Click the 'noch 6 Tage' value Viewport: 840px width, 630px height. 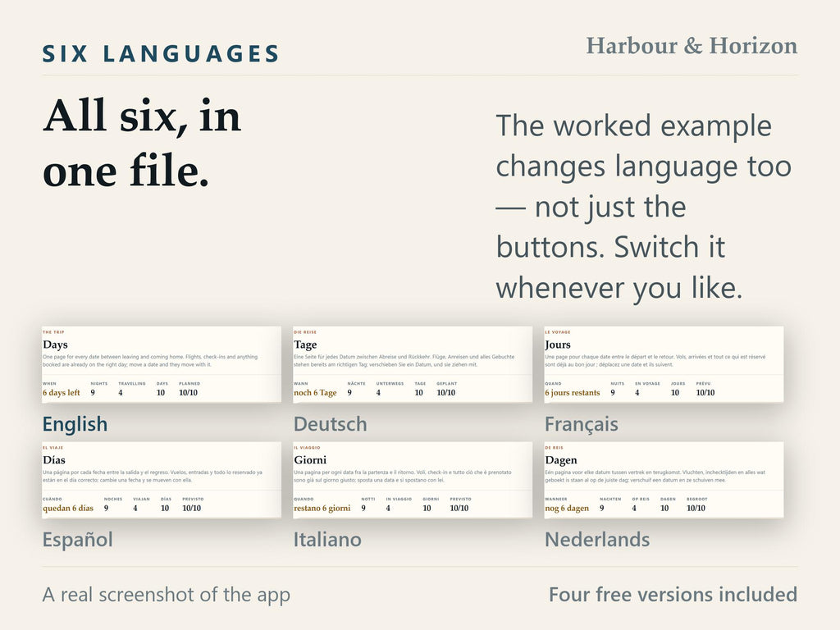315,393
